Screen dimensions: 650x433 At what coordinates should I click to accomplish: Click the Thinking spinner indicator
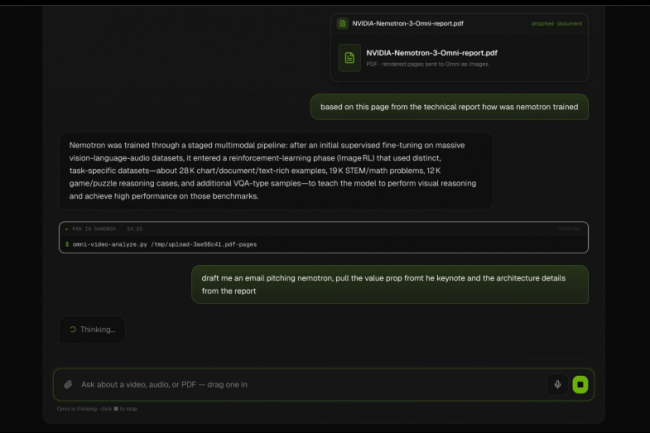(x=72, y=329)
